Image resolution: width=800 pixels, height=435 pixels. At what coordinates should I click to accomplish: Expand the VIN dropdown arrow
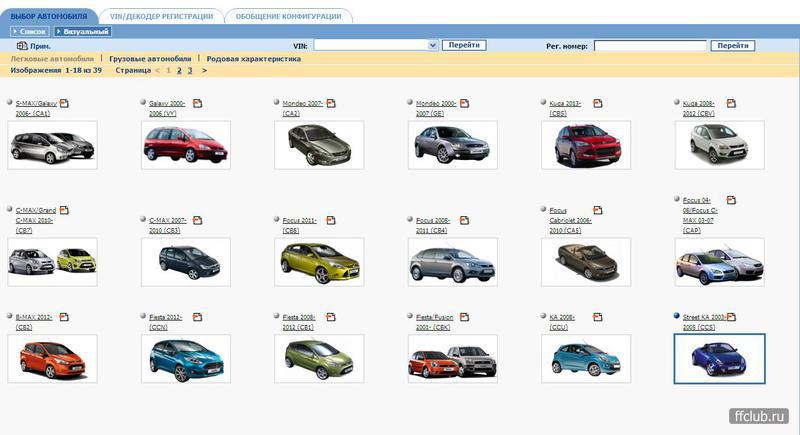[x=433, y=45]
